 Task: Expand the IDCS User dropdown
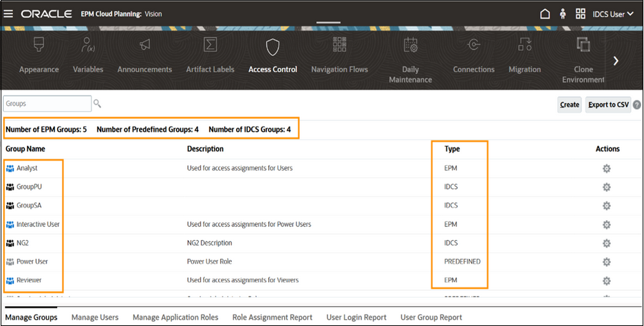click(613, 14)
